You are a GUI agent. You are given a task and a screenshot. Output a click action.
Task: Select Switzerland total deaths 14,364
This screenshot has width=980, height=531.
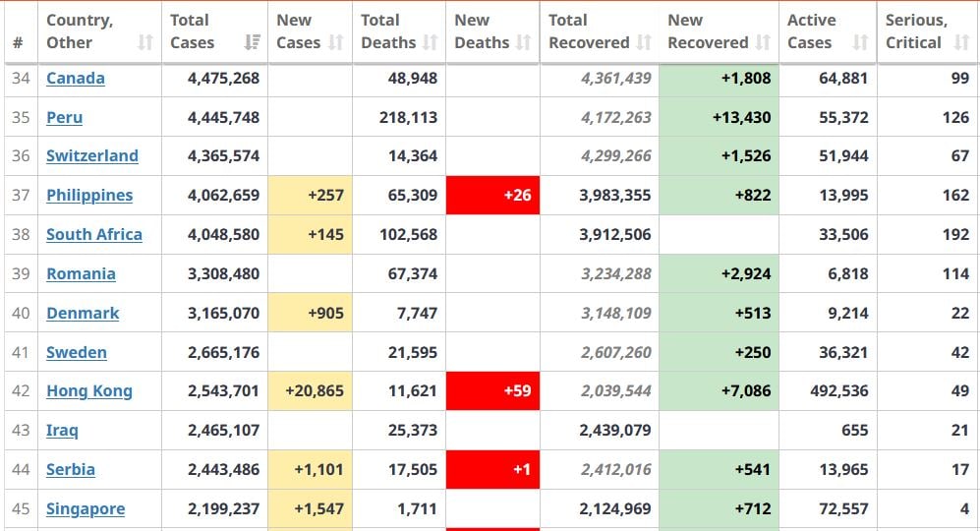point(413,155)
